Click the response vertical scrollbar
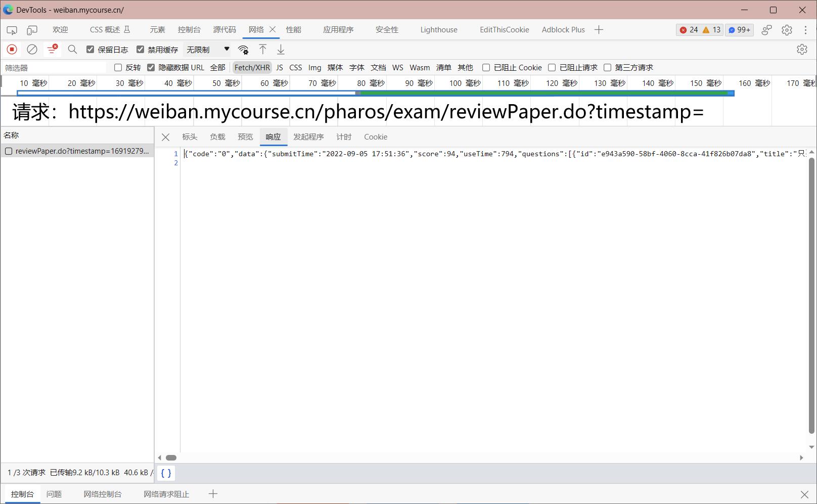Screen dimensions: 817x504 point(812,296)
